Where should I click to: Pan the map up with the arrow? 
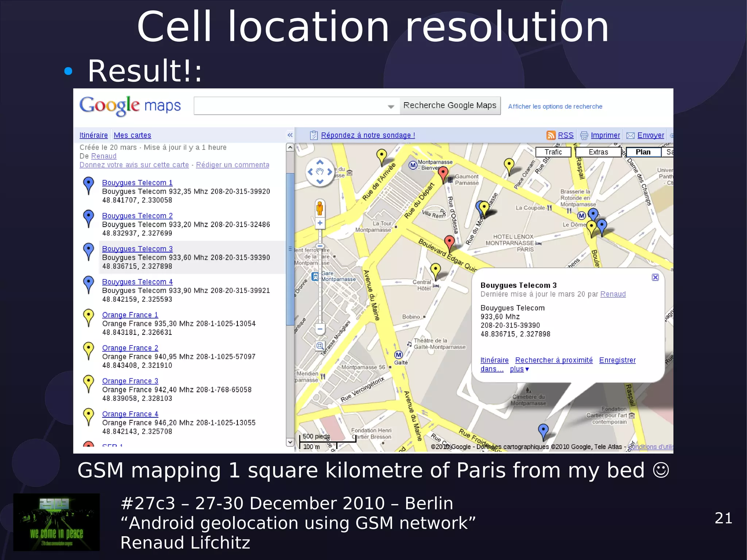click(320, 162)
